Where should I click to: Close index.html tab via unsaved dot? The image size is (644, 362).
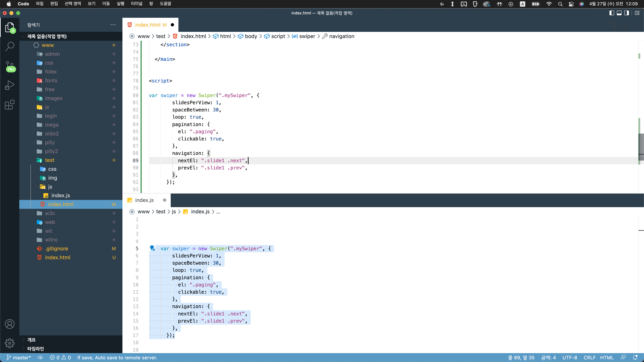(172, 25)
